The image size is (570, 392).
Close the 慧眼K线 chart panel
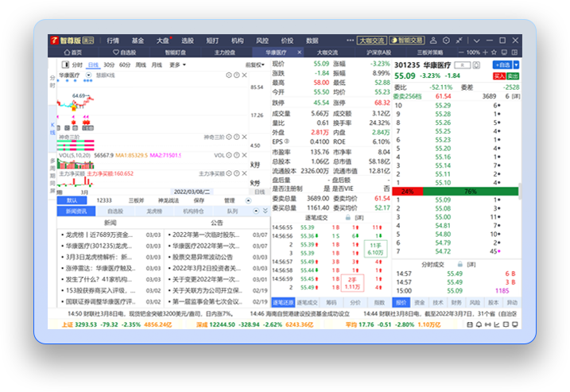245,75
